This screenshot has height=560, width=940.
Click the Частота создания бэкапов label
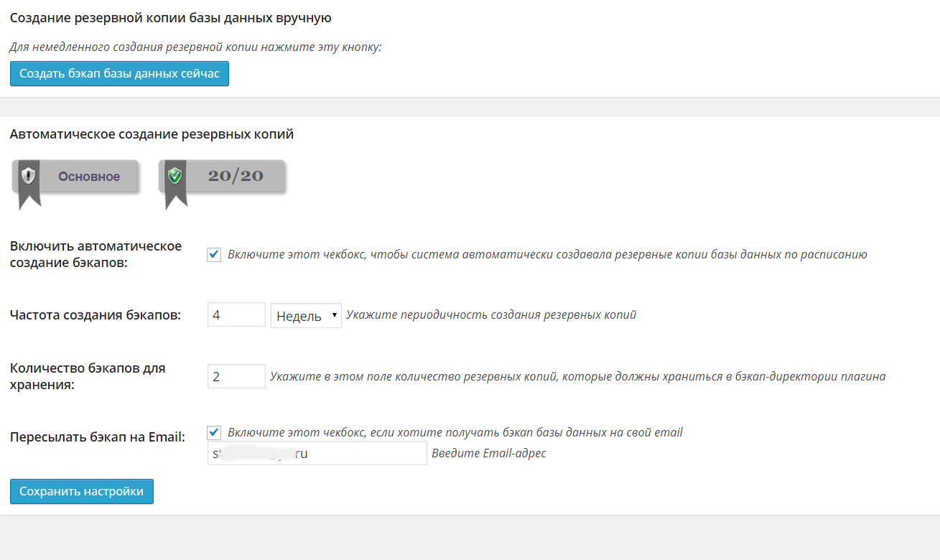coord(96,314)
